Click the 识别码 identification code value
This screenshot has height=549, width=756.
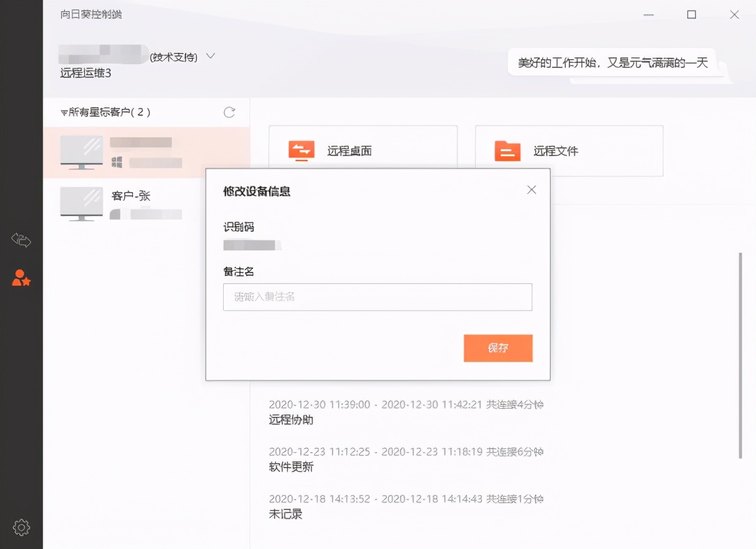(x=252, y=245)
